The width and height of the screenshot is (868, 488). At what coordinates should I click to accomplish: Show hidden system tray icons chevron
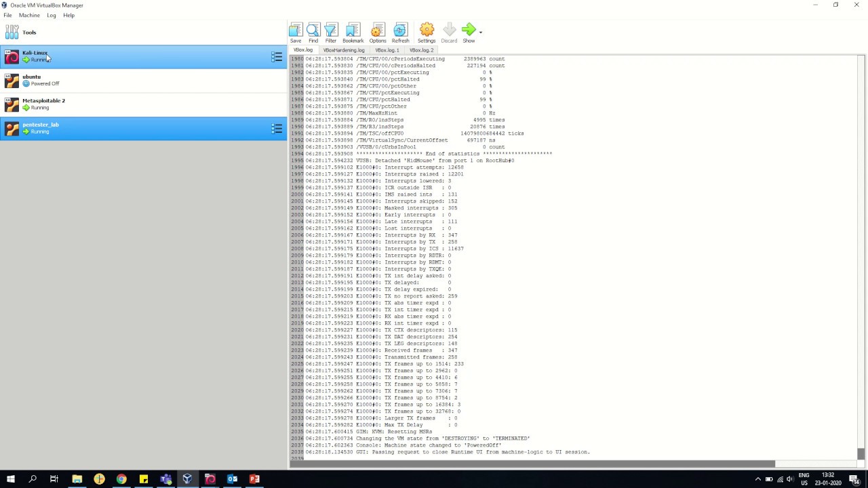pos(758,479)
